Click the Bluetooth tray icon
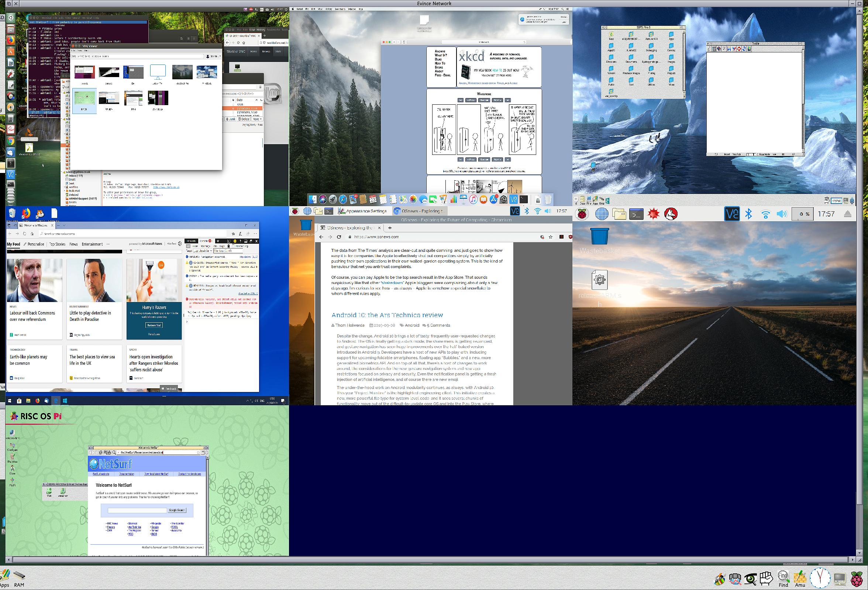 click(748, 214)
